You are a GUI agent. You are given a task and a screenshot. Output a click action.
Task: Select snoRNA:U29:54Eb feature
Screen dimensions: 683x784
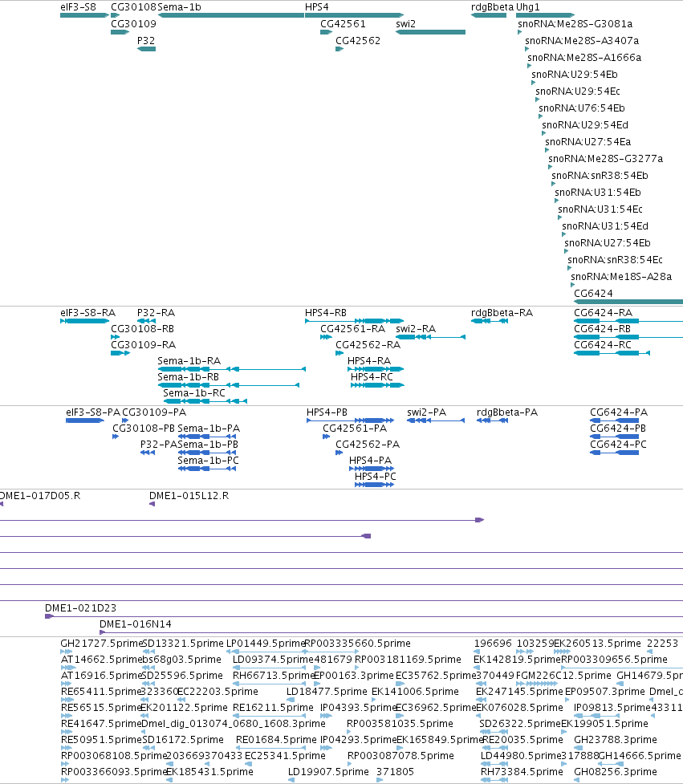[x=534, y=83]
